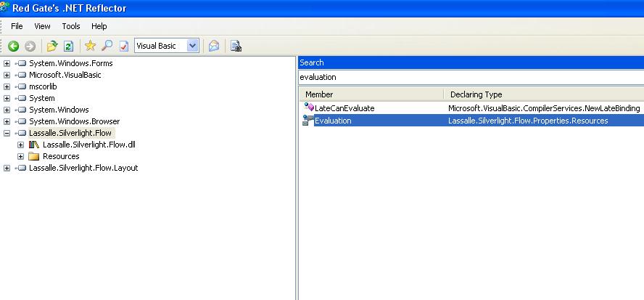
Task: Select Microsoft.VisualBasic in the tree
Action: coord(65,75)
